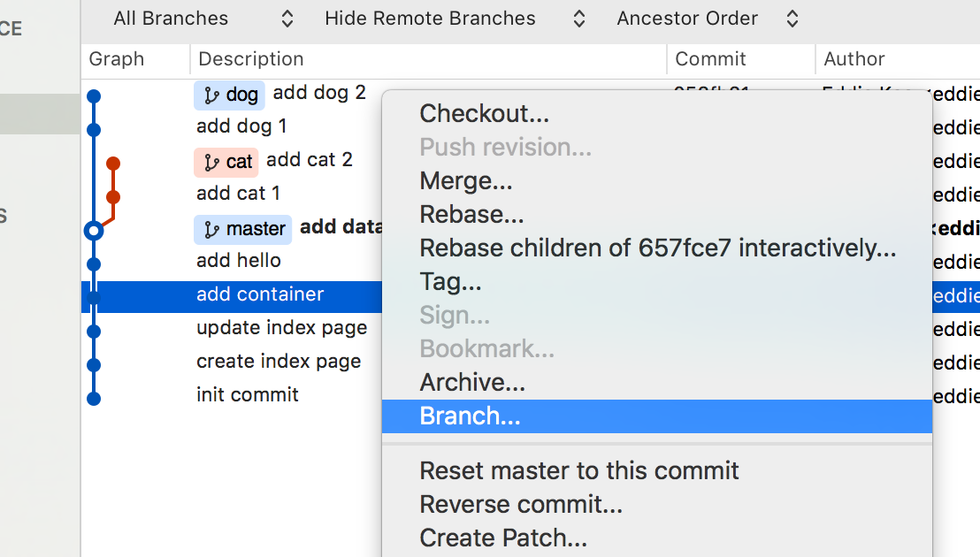Click the branch icon in the master label

(212, 229)
